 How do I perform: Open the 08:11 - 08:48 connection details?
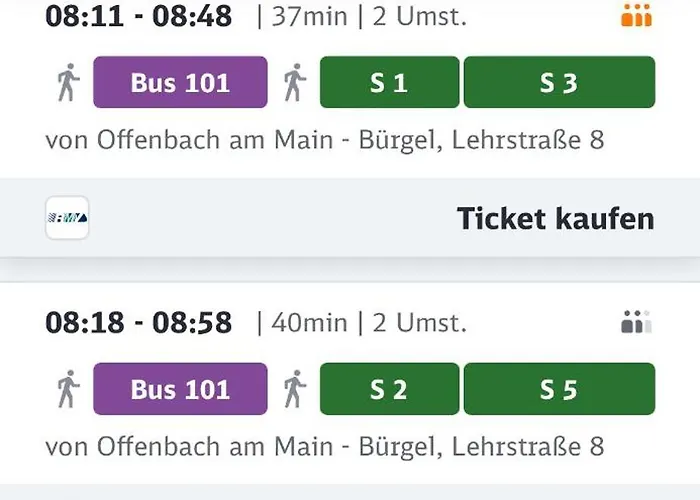coord(139,16)
